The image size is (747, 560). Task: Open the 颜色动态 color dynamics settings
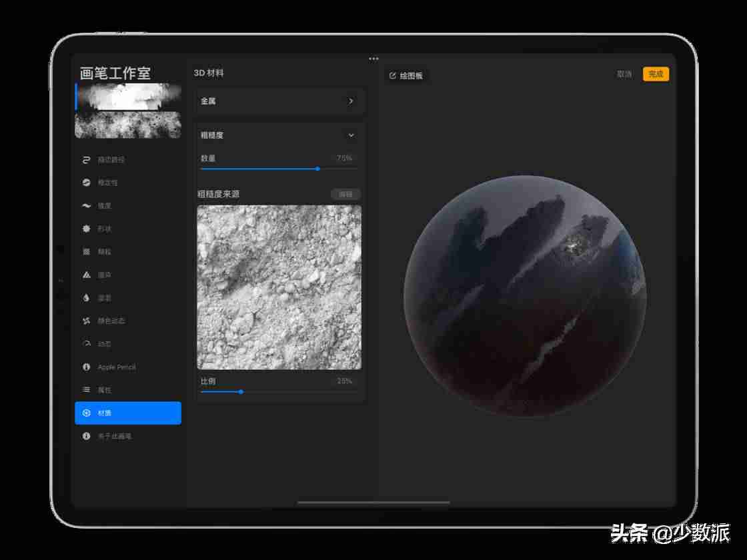(x=127, y=321)
